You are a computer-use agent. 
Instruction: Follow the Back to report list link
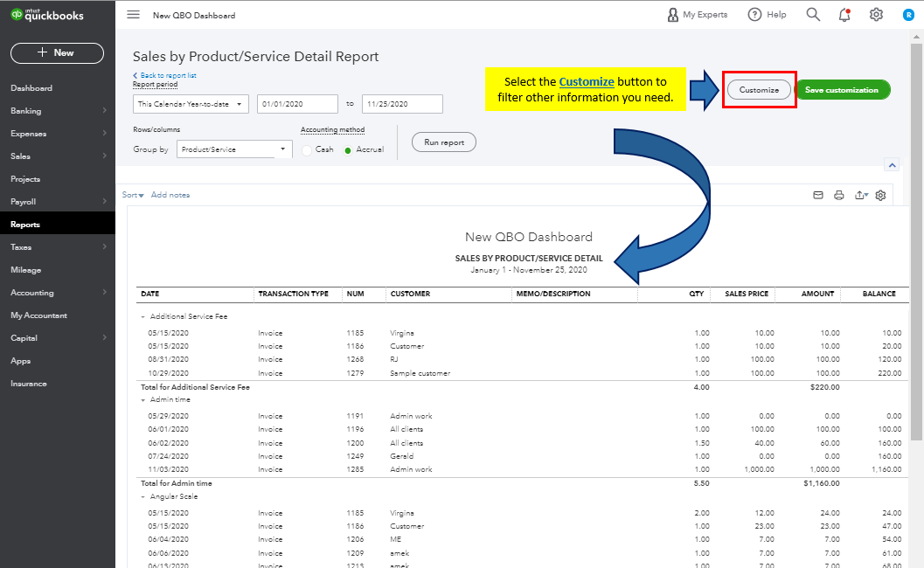point(164,75)
